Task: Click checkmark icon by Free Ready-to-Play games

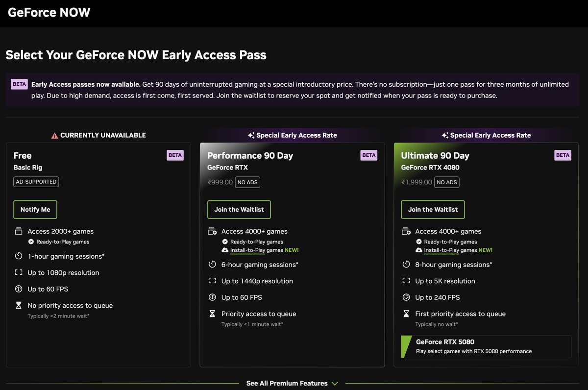Action: tap(31, 242)
